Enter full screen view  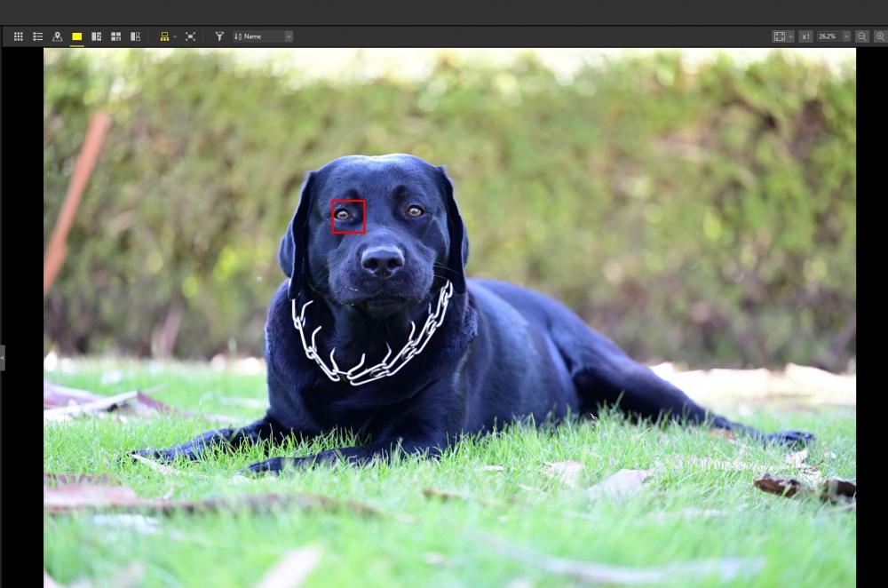190,36
